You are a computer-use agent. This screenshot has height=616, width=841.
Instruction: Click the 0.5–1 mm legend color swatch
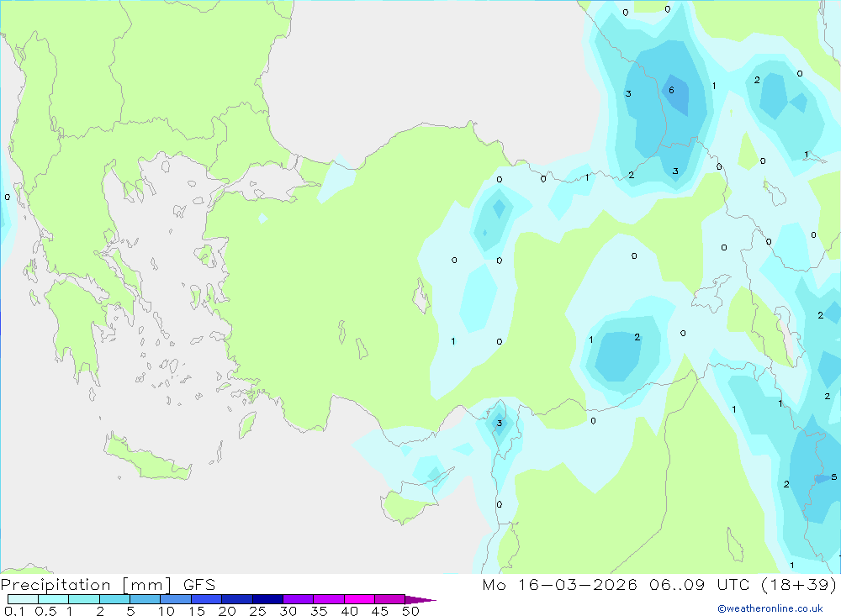(x=54, y=599)
